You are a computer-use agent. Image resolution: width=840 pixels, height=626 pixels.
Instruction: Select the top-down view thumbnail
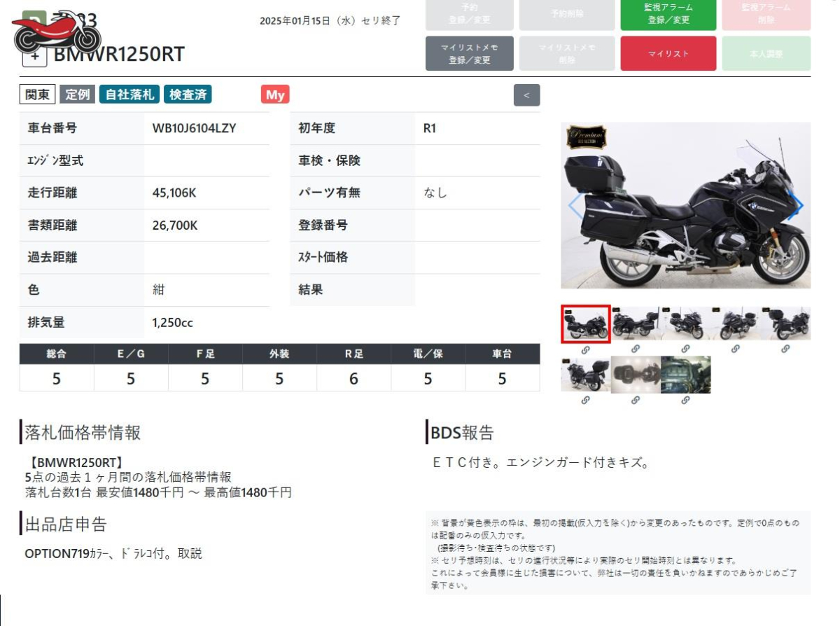(636, 375)
